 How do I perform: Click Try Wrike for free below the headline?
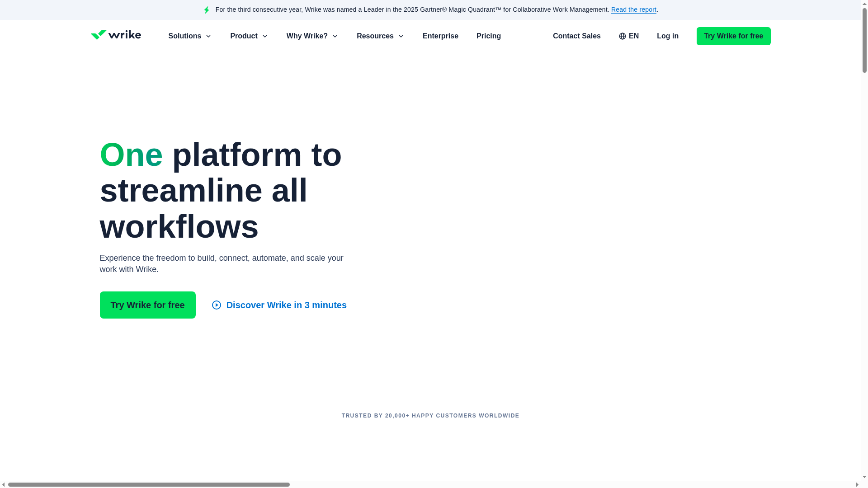[x=147, y=305]
